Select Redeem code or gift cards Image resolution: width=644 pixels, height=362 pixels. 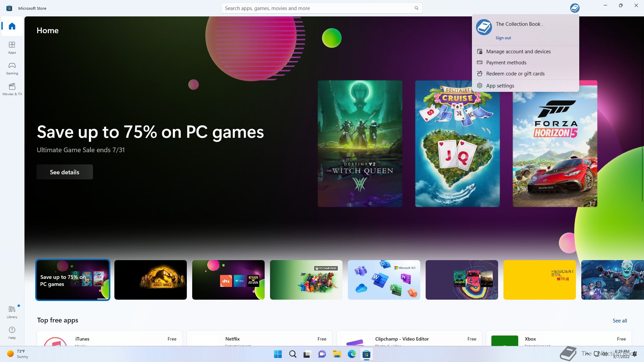(525, 73)
